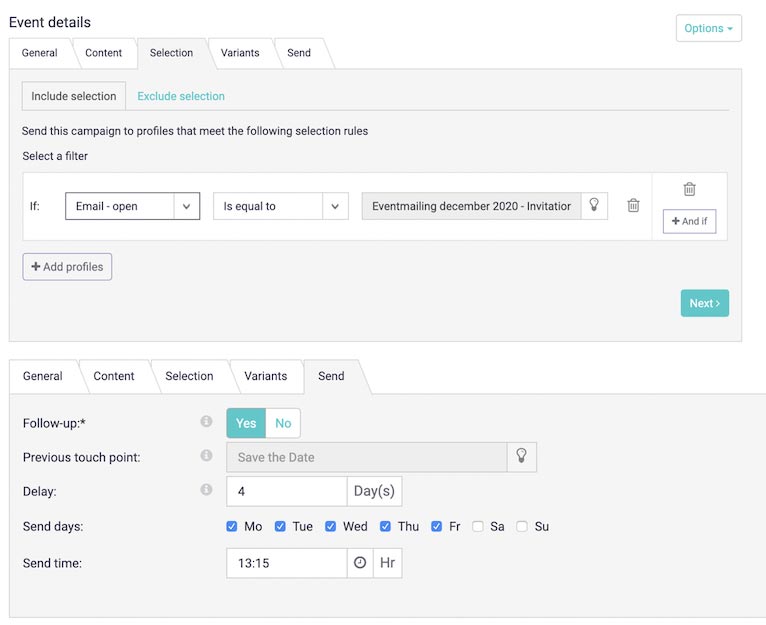Click lightbulb icon beside Save the Date
Viewport: 766px width, 625px height.
(x=521, y=457)
